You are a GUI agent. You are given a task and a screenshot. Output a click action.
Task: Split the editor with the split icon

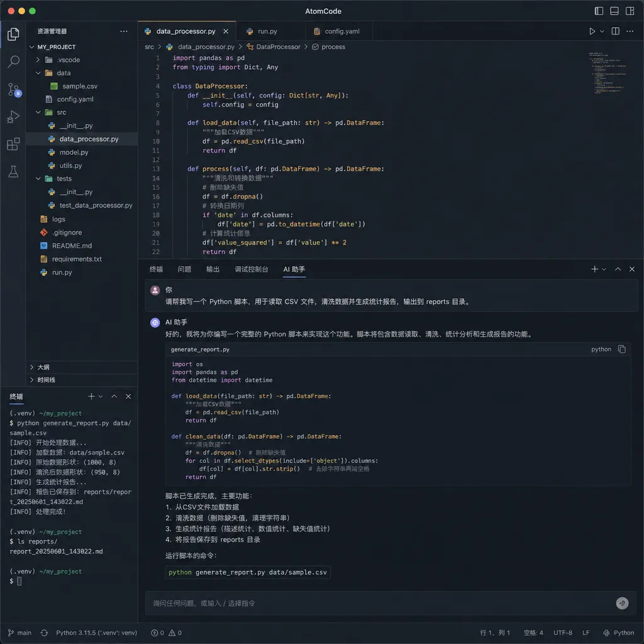click(x=615, y=31)
